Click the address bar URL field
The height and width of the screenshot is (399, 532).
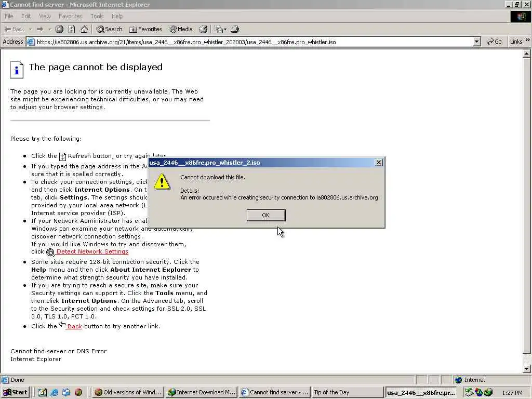click(253, 42)
